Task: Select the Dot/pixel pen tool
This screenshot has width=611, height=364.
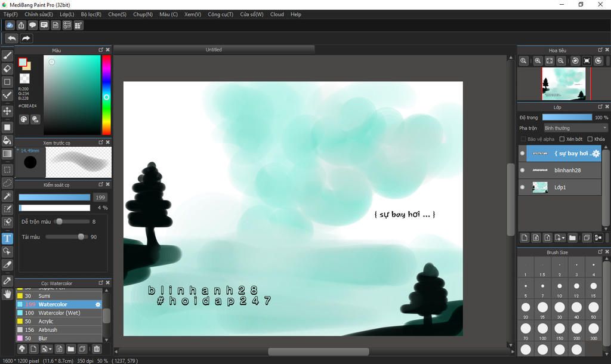Action: [x=7, y=95]
